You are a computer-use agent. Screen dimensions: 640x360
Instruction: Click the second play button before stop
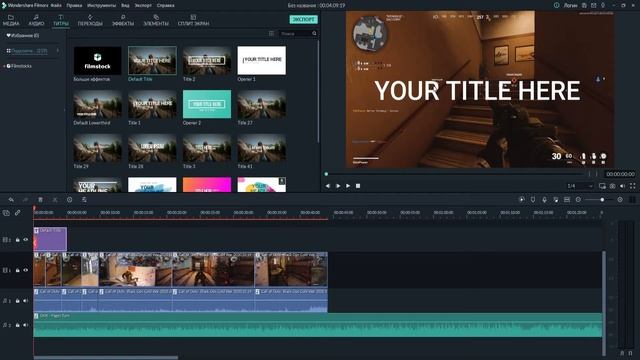(x=348, y=186)
